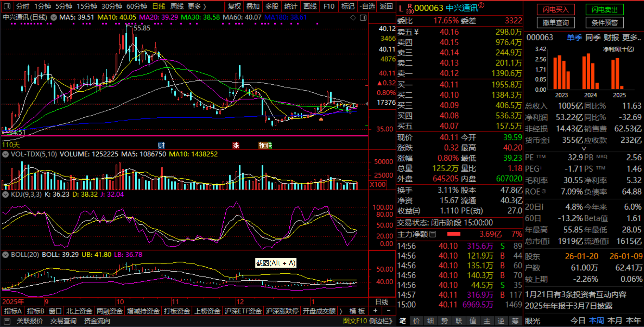
Task: Open the 统计 statistics tool
Action: point(291,6)
